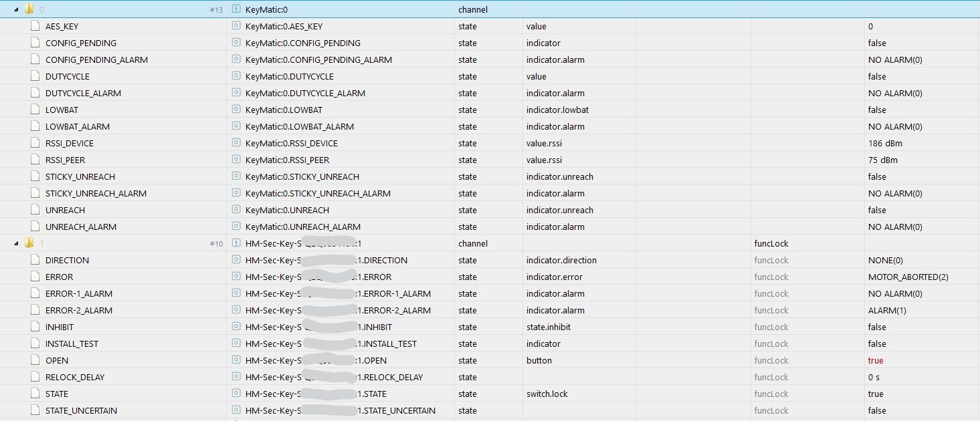Screen dimensions: 980x421
Task: Click the NONE(0) direction value
Action: [884, 260]
